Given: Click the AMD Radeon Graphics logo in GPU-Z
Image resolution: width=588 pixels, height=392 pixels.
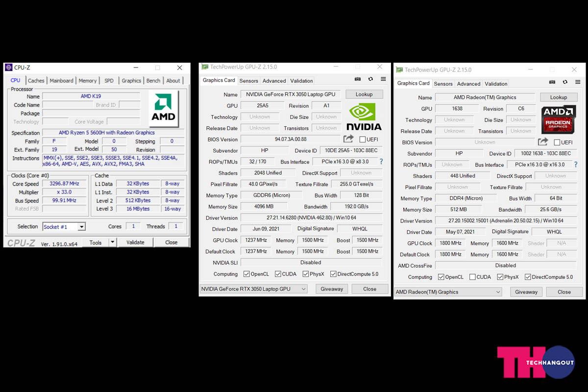Looking at the screenshot, I should (x=558, y=120).
